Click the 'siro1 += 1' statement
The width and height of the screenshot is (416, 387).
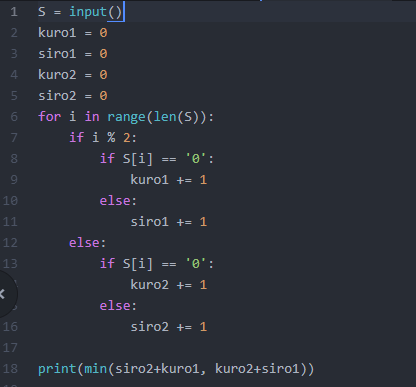click(169, 222)
